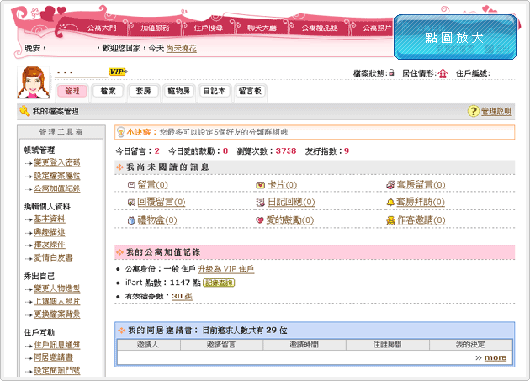530x381 pixels.
Task: Click the 作客邀請(0) invitation icon
Action: coord(390,220)
